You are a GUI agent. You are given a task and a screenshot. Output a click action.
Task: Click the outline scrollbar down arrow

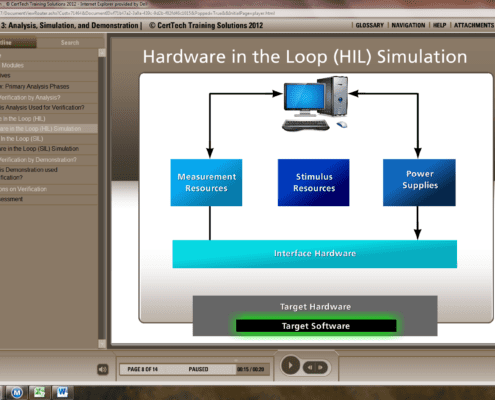(x=102, y=343)
